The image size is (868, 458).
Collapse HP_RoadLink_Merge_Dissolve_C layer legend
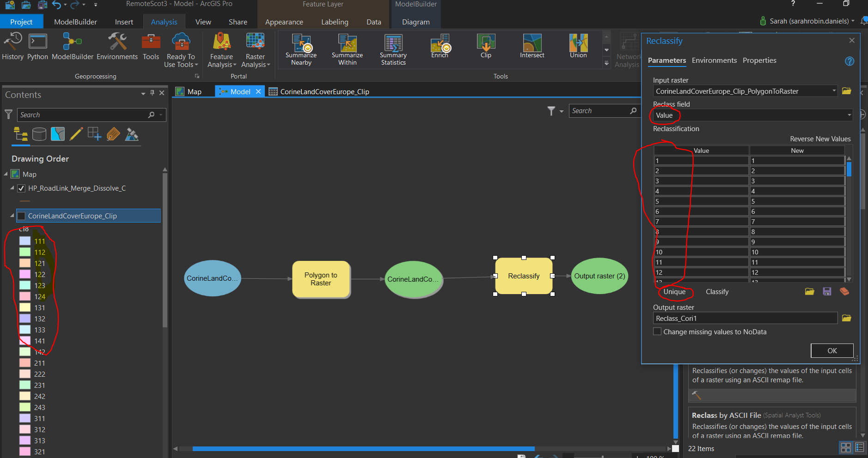pos(12,188)
